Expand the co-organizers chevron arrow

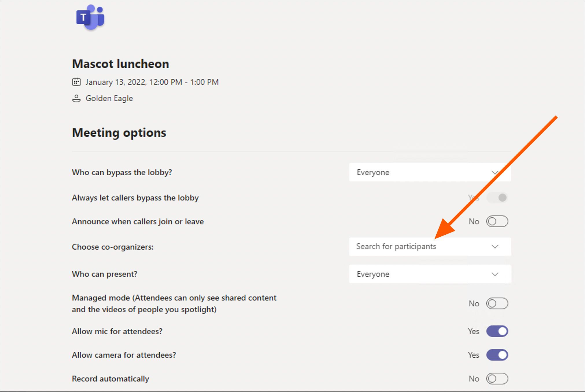495,246
